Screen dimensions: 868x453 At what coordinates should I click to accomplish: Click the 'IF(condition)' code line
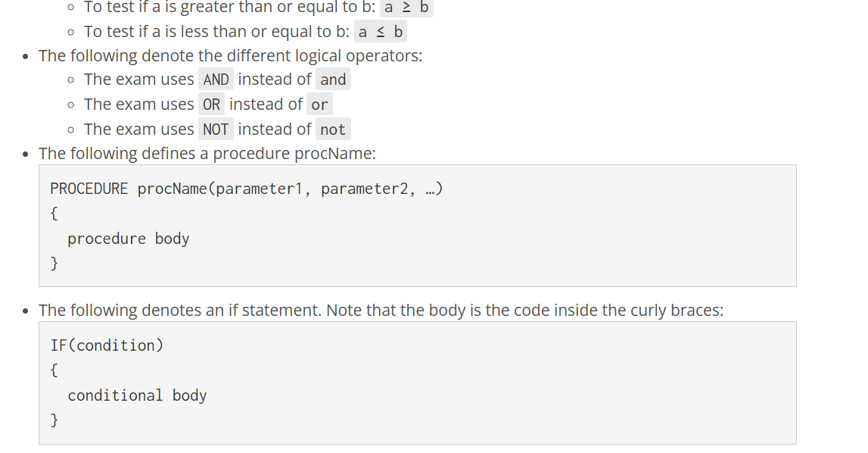107,346
